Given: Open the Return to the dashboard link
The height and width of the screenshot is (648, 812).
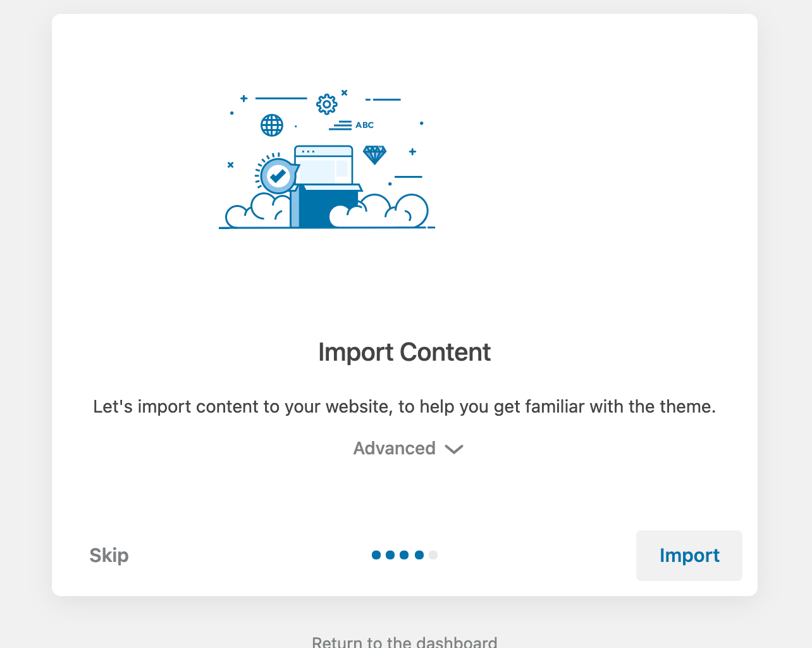Looking at the screenshot, I should tap(405, 642).
